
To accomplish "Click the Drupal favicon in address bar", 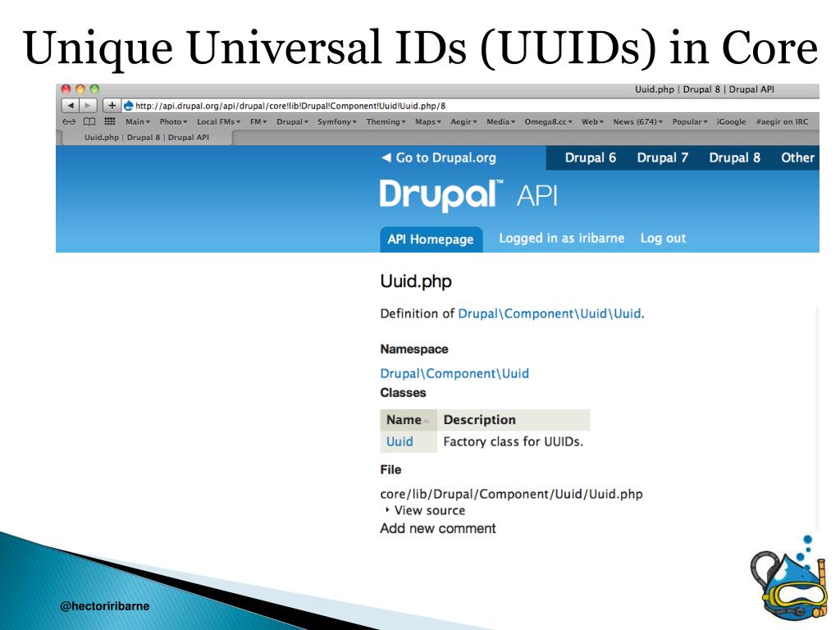I will [x=128, y=106].
